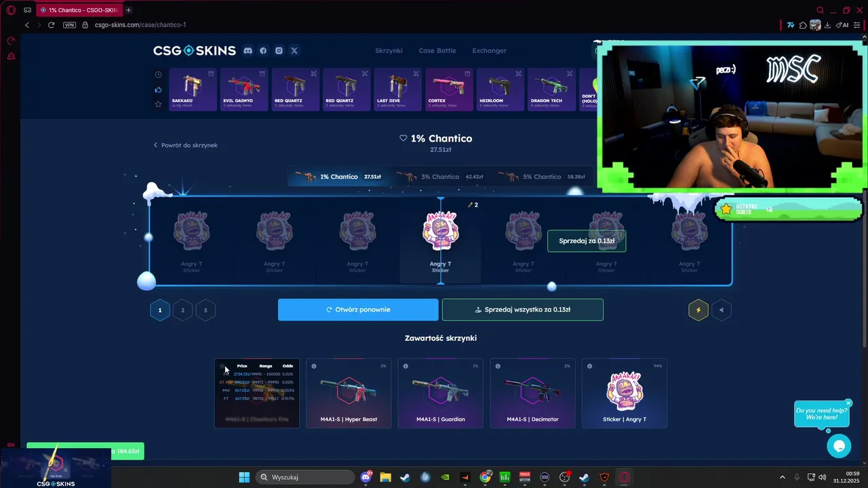The width and height of the screenshot is (868, 488).
Task: Open the X (Twitter) social icon
Action: pos(294,51)
